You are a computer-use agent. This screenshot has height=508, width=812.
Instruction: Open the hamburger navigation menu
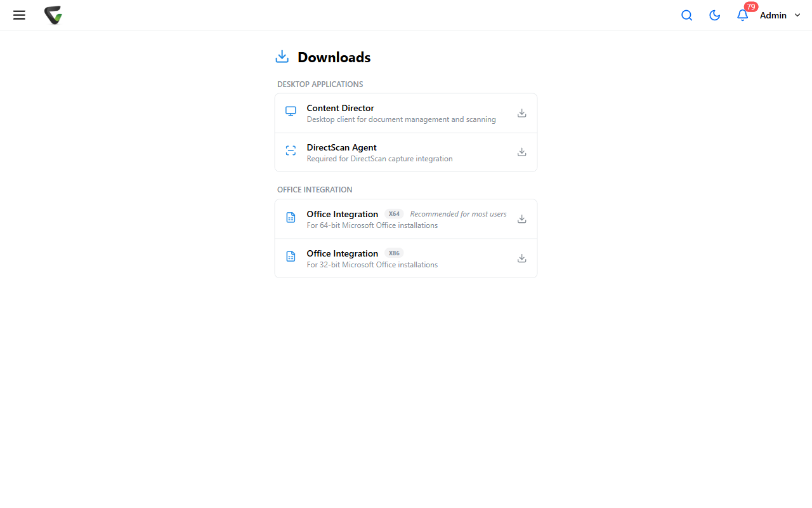tap(19, 15)
